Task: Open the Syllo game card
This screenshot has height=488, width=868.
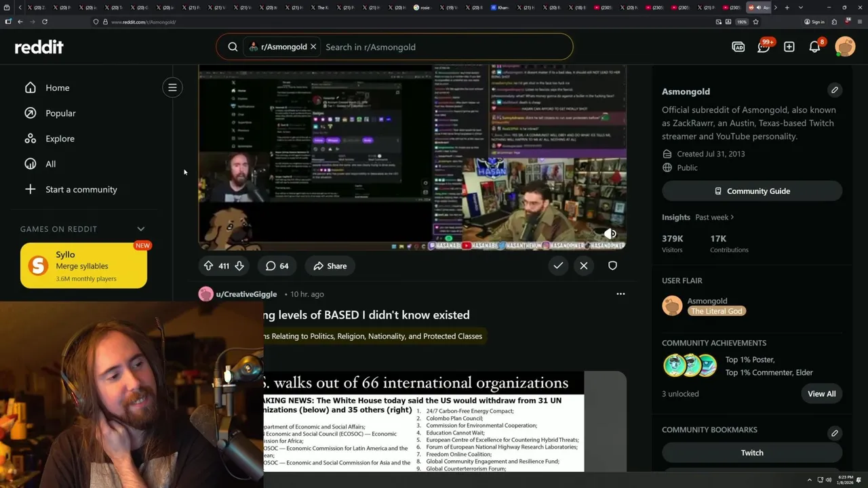Action: 83,266
